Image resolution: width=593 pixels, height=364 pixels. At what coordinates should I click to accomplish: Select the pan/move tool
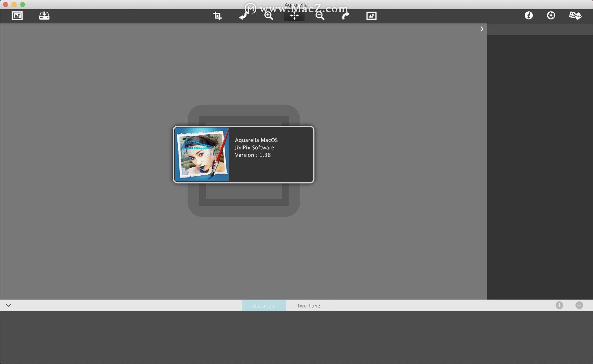click(x=294, y=16)
